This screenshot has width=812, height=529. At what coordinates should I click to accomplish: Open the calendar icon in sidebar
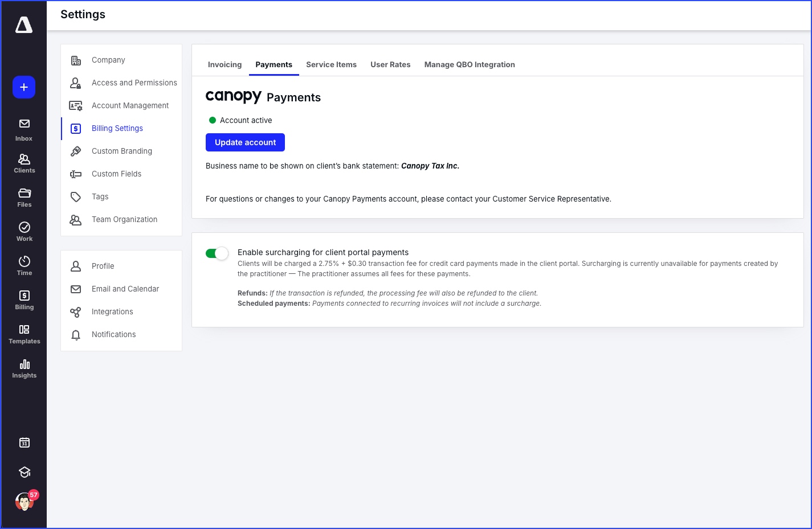pyautogui.click(x=25, y=442)
